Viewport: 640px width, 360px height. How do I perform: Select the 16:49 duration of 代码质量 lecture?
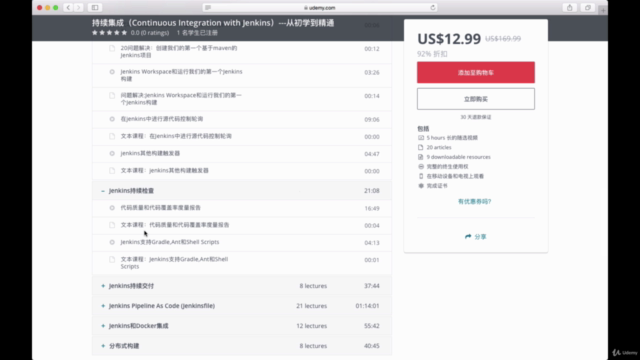coord(372,208)
